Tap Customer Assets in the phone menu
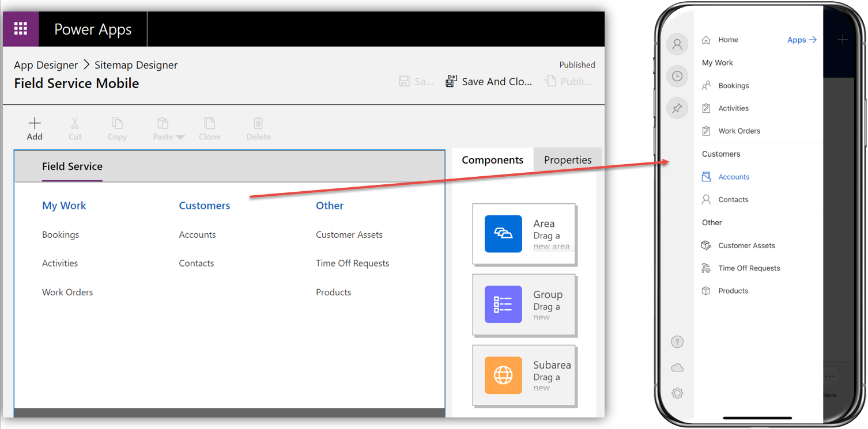Viewport: 868px width, 429px height. coord(746,245)
